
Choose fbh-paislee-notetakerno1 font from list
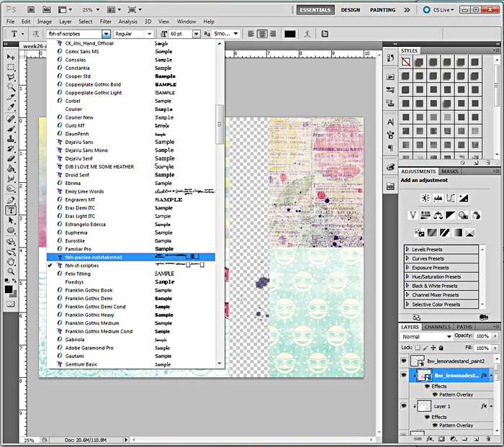pos(94,257)
